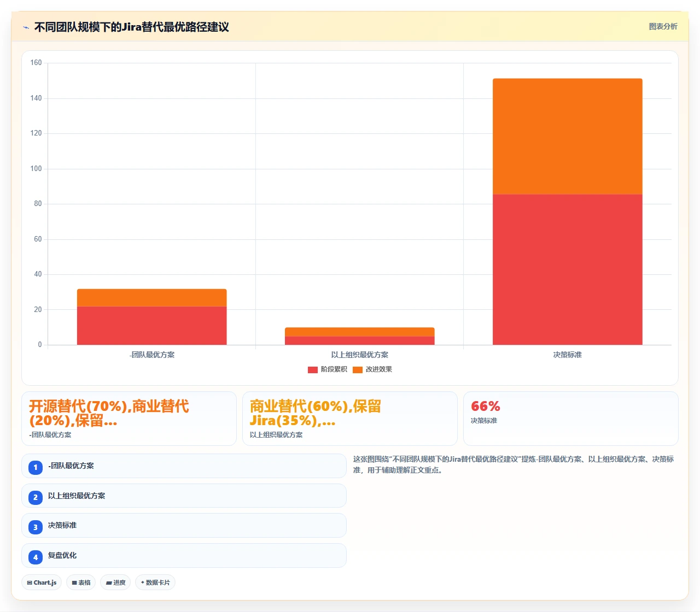Click the 数据卡片 tag chip
This screenshot has width=700, height=612.
pyautogui.click(x=155, y=582)
